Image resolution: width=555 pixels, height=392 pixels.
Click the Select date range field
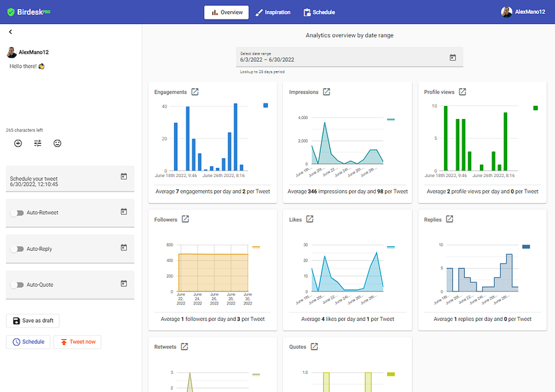[349, 57]
